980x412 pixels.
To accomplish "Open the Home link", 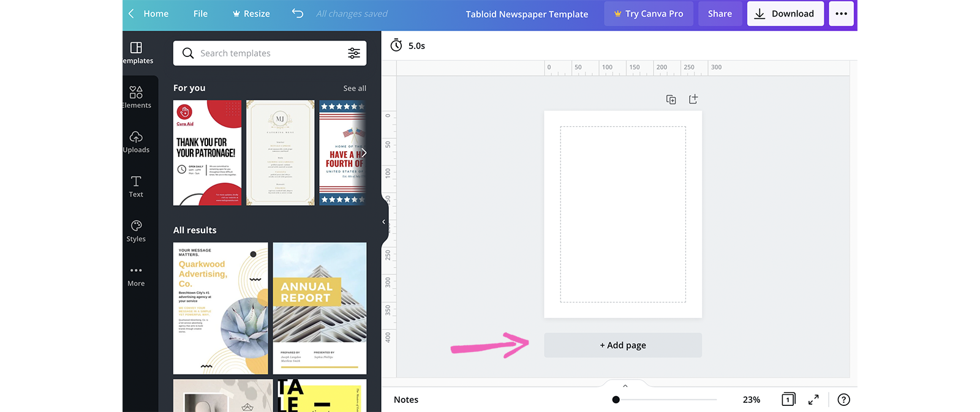I will point(156,13).
